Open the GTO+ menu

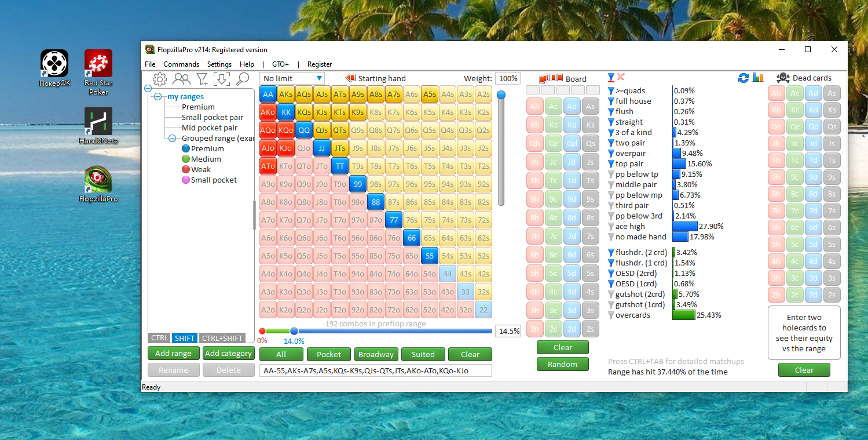point(280,64)
